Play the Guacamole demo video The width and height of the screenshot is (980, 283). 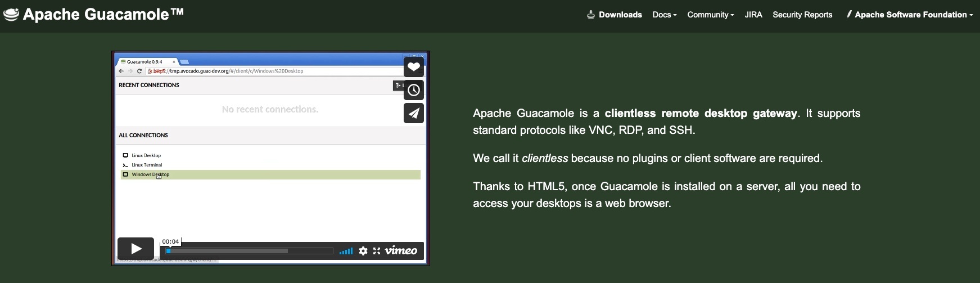136,249
